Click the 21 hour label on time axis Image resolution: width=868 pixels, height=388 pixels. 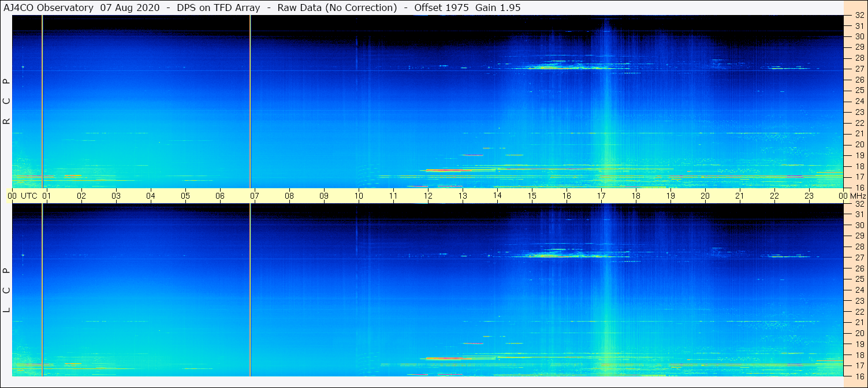pyautogui.click(x=740, y=196)
